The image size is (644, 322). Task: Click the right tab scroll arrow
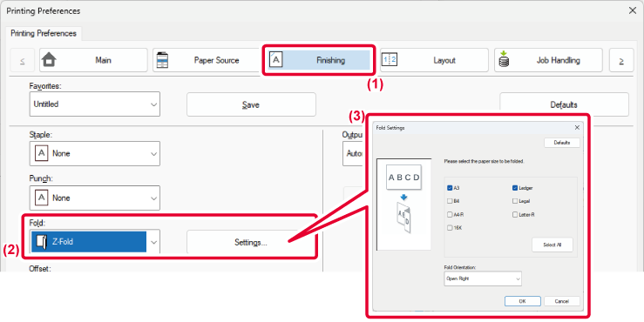point(621,60)
